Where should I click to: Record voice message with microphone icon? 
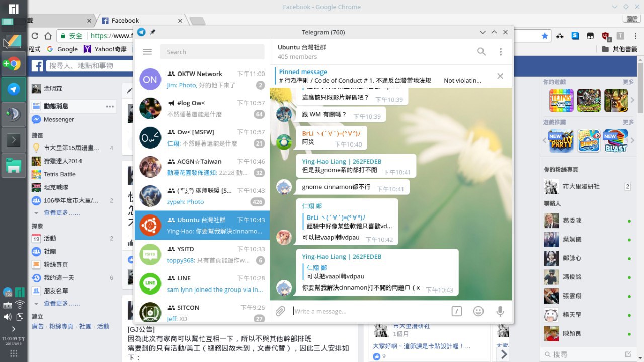500,311
